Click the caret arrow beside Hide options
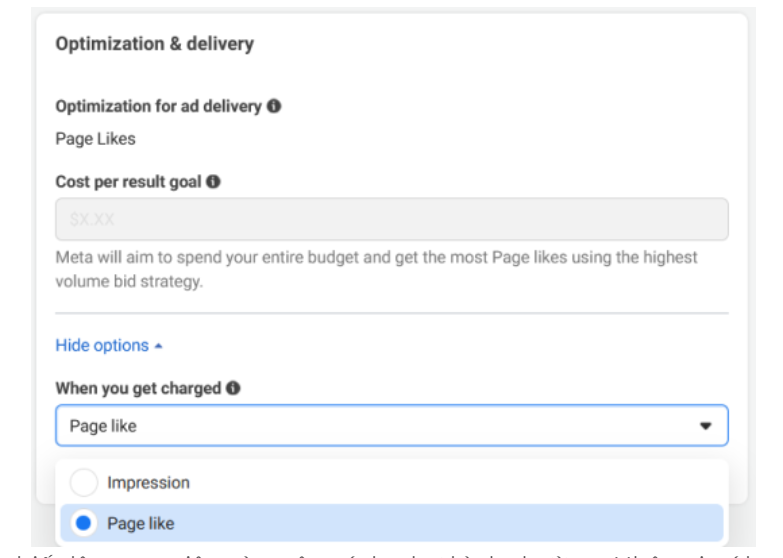Image resolution: width=783 pixels, height=558 pixels. (159, 346)
